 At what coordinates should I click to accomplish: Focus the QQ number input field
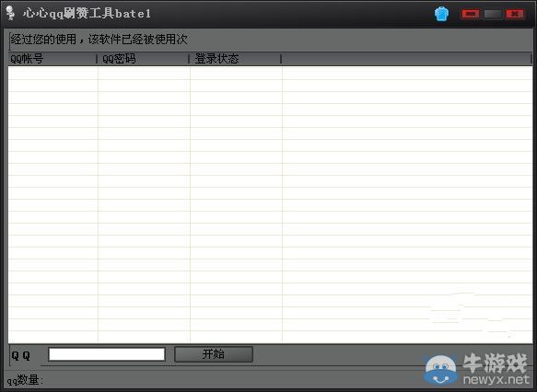click(x=107, y=354)
